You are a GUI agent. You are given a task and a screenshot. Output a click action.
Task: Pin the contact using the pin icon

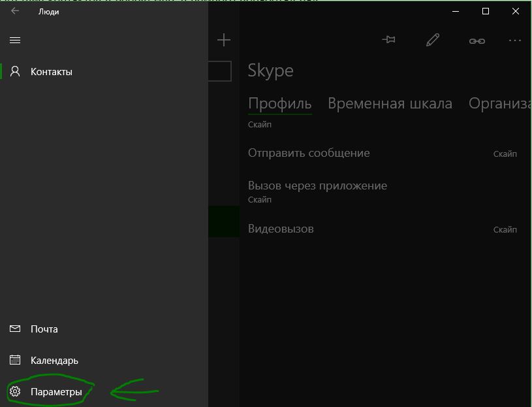pyautogui.click(x=389, y=40)
